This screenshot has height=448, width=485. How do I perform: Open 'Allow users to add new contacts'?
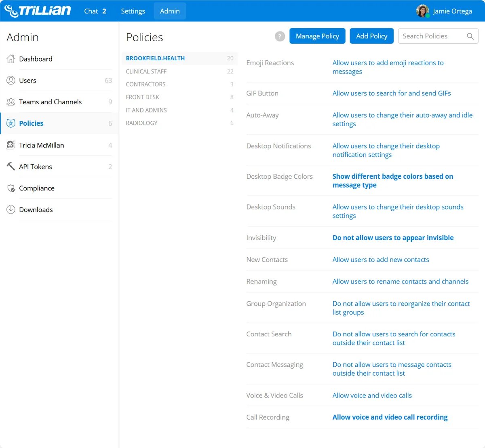(x=381, y=260)
